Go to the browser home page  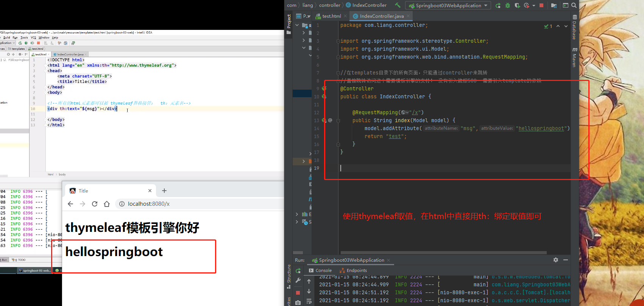[x=107, y=204]
